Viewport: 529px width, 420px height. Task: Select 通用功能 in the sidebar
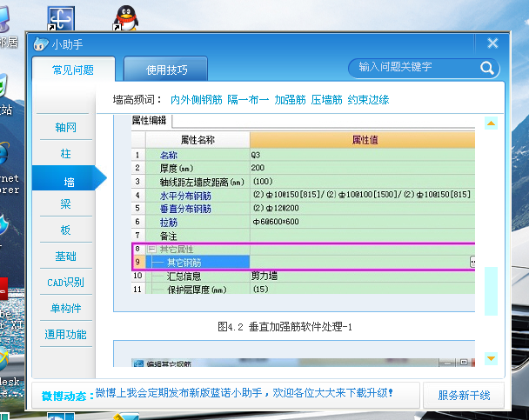pos(65,335)
